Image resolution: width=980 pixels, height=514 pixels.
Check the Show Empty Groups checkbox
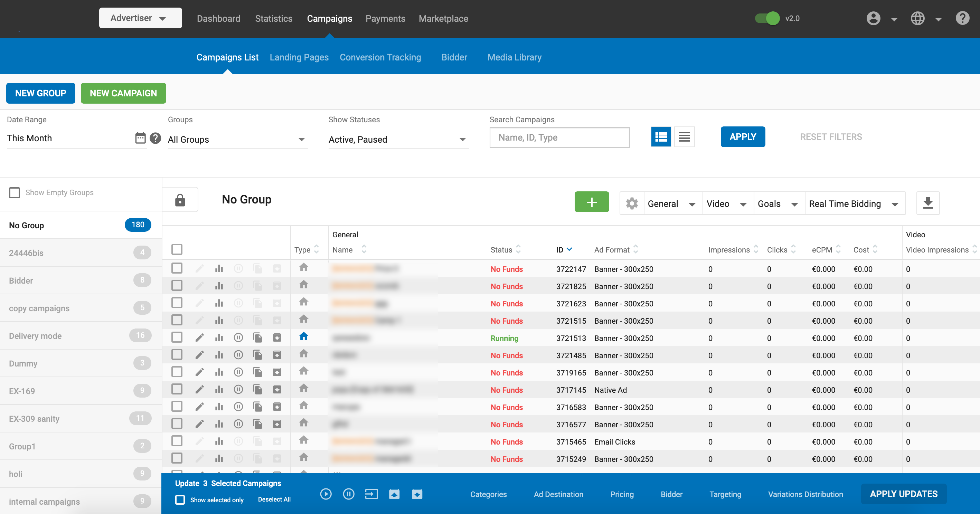pos(15,192)
